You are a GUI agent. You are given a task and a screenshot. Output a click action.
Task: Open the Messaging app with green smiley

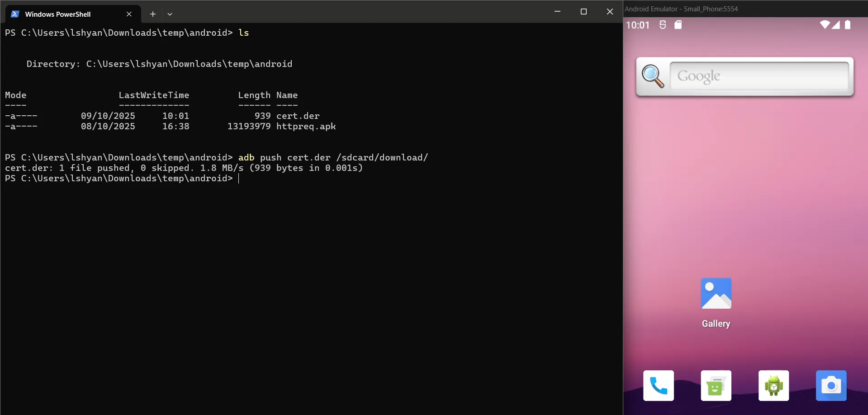coord(716,386)
